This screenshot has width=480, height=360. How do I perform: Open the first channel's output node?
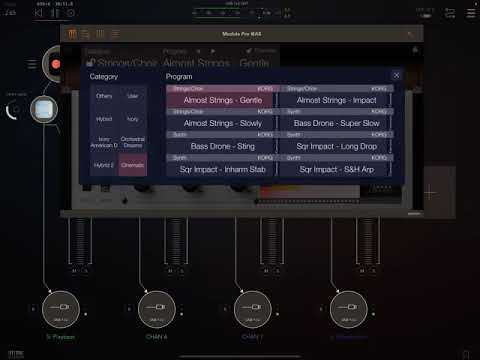coord(61,310)
